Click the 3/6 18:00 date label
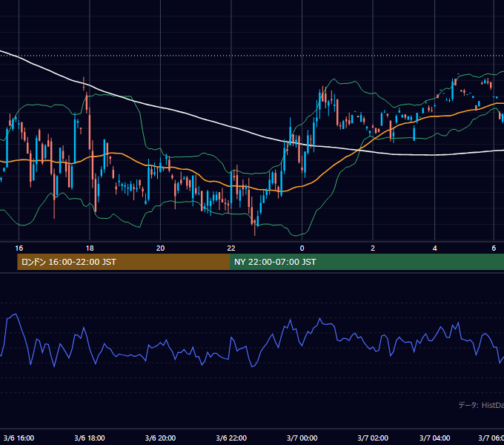This screenshot has width=504, height=445. 90,438
